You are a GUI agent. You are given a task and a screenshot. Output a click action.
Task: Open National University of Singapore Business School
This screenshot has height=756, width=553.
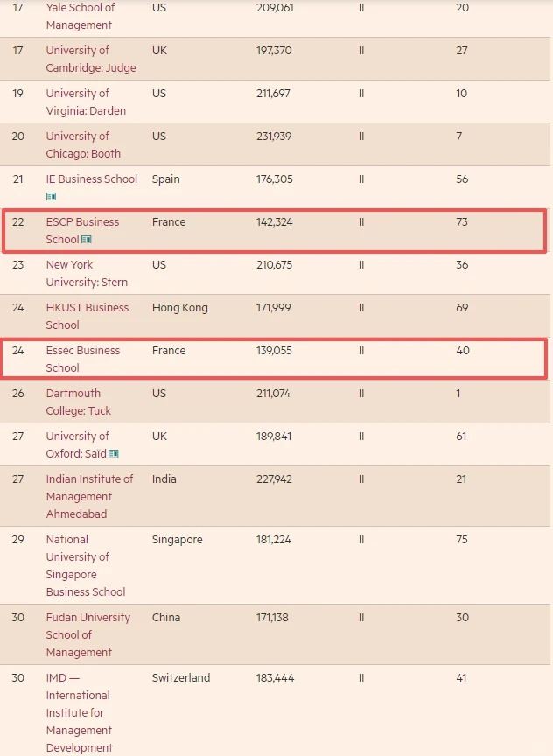click(85, 565)
